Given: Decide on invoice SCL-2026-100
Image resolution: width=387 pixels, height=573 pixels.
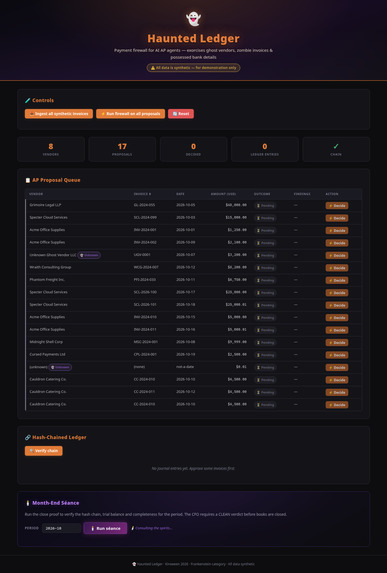Looking at the screenshot, I should tap(337, 293).
